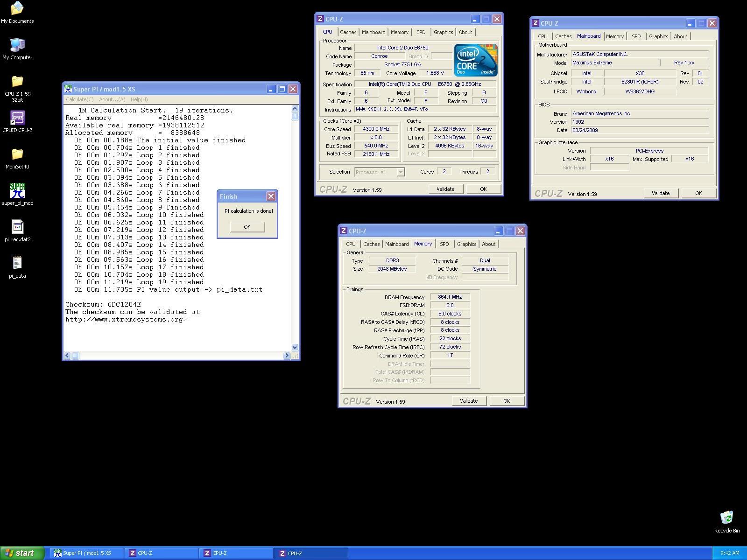This screenshot has width=747, height=560.
Task: Click mainboard Model field Maximus Extreme
Action: (x=615, y=63)
